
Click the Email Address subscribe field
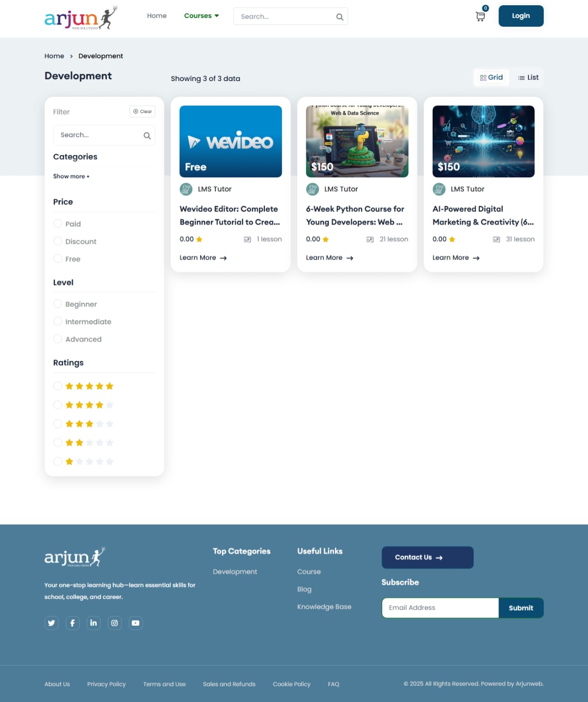click(440, 608)
